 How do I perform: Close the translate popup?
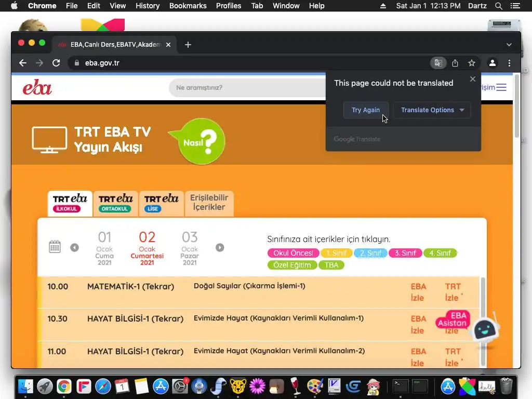tap(473, 79)
